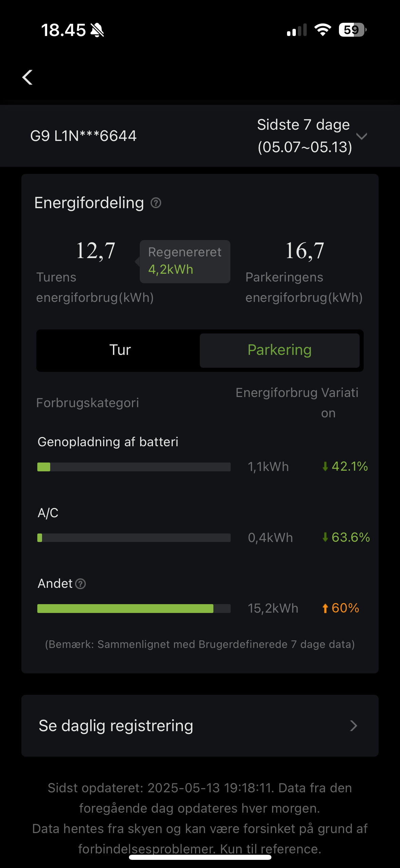Open the Energifordeling help icon
400x868 pixels.
click(156, 203)
